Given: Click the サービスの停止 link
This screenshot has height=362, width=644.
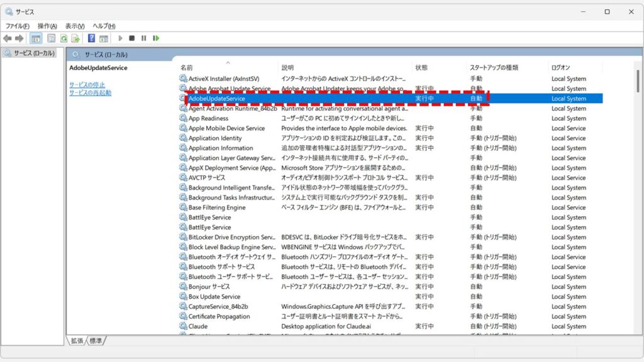Looking at the screenshot, I should (x=87, y=85).
